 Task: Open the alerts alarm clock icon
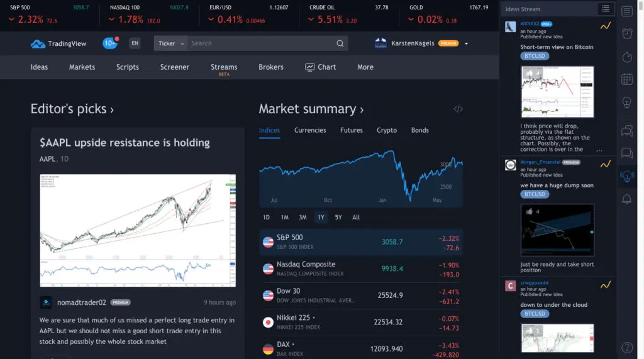pyautogui.click(x=626, y=34)
